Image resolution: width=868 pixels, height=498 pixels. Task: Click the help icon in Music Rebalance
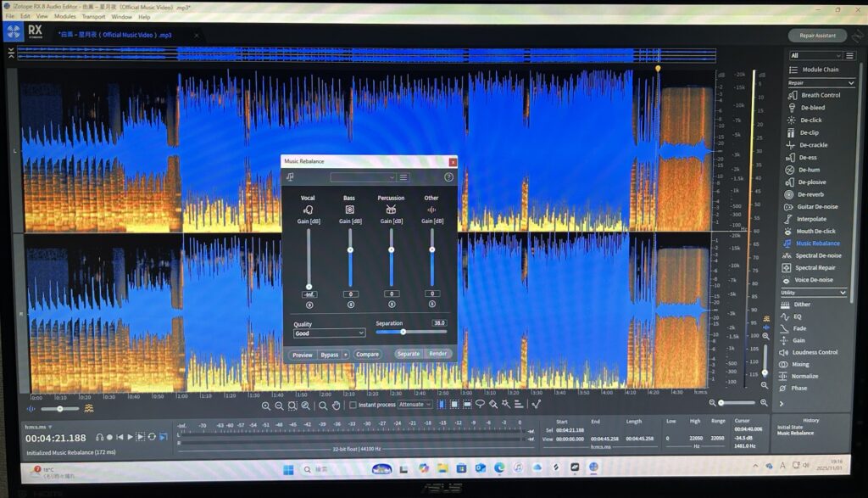[x=448, y=177]
